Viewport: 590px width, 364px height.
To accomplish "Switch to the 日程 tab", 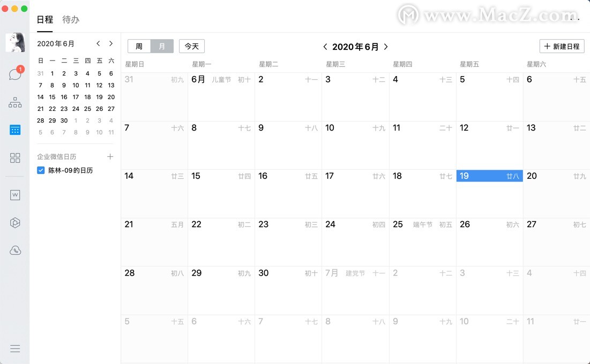I will pos(45,20).
